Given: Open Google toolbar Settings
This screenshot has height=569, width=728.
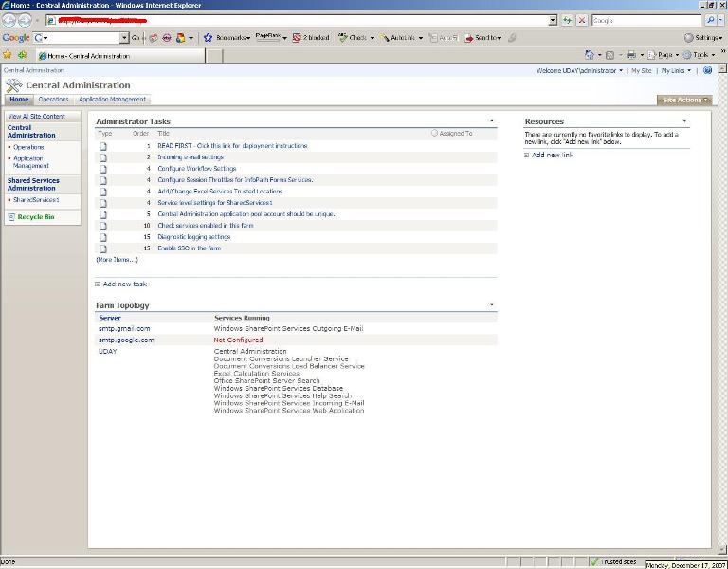Looking at the screenshot, I should (x=703, y=38).
